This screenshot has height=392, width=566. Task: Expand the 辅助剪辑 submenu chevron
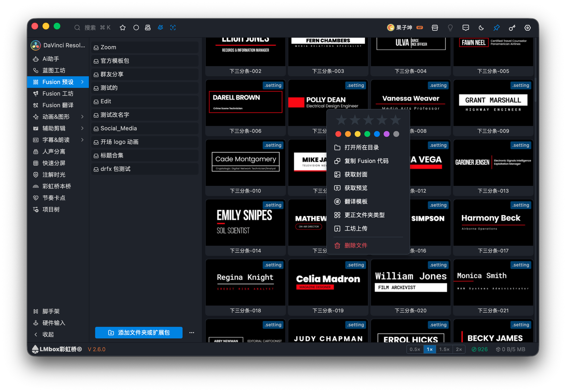82,128
